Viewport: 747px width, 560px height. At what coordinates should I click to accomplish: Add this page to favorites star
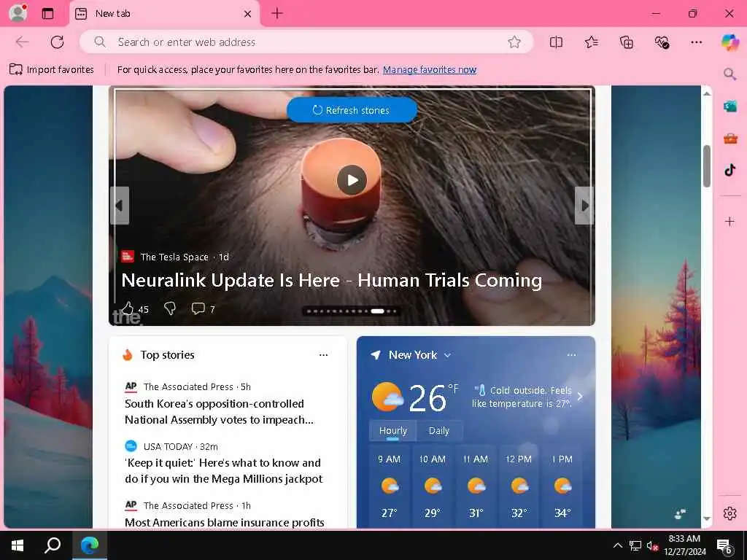point(514,42)
